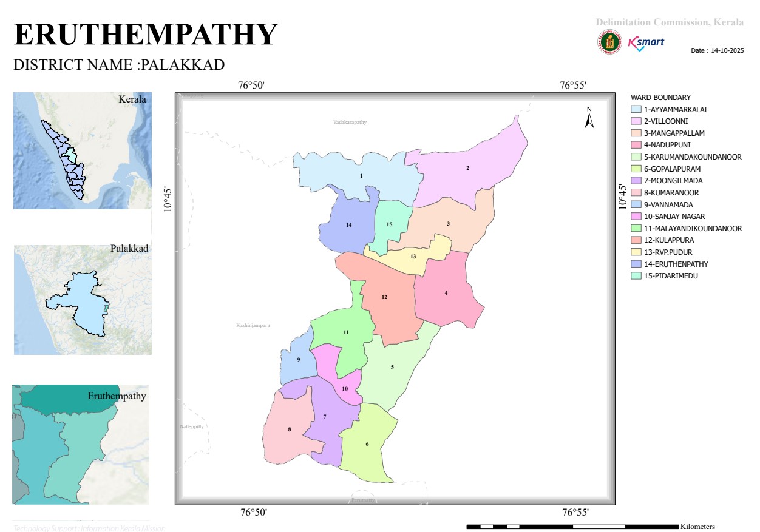Click the Kerala election commission round emblem

coord(609,42)
